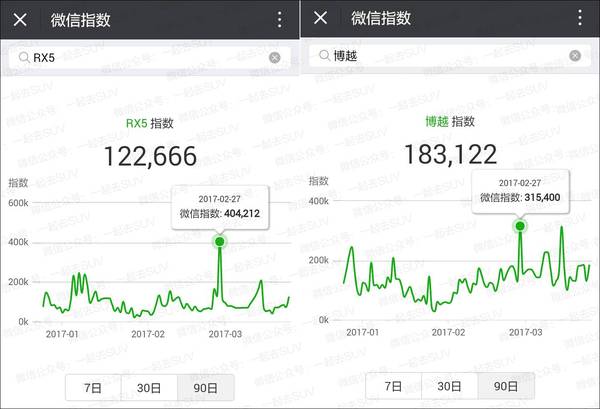Viewport: 600px width, 409px height.
Task: Click the 博越 index value 183,122
Action: [450, 155]
